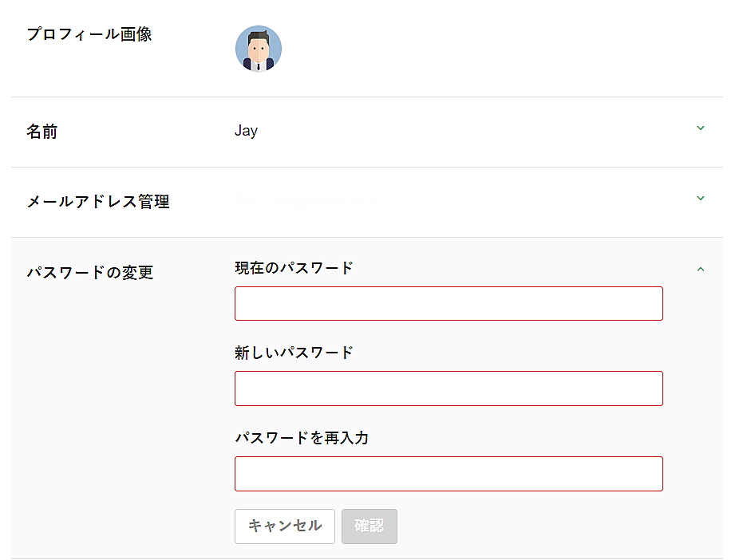Collapse the パスワードの変更 section chevron
Screen dimensions: 735x560
(701, 270)
